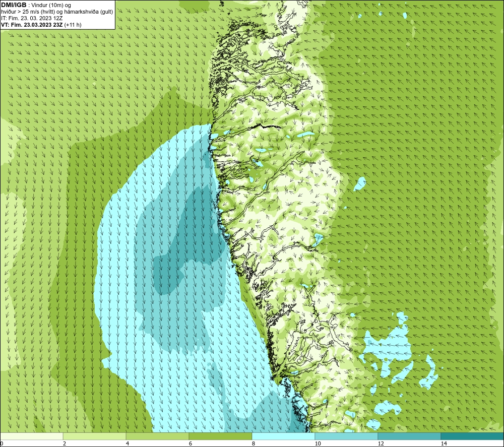Click the 6–8 m/s darker green legend swatch

pos(221,436)
